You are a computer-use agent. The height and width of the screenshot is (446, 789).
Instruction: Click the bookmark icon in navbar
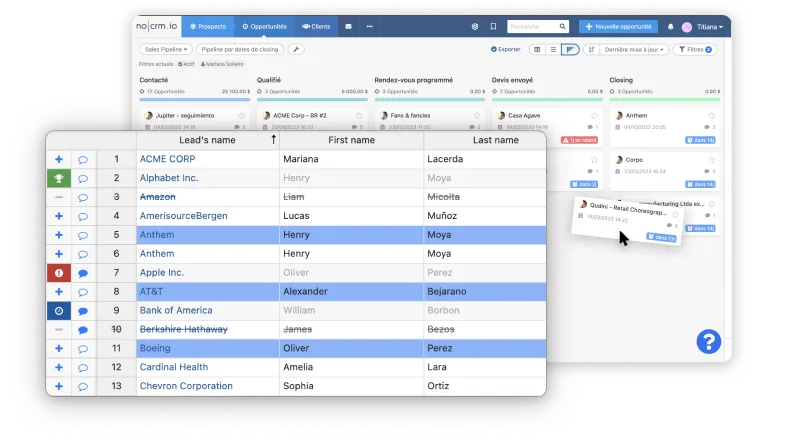[493, 27]
